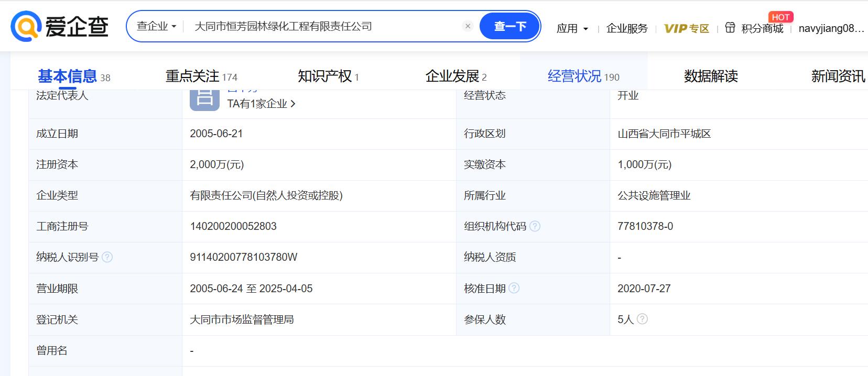Clear the search box with the X icon
Screen dimensions: 868x376
click(x=468, y=26)
